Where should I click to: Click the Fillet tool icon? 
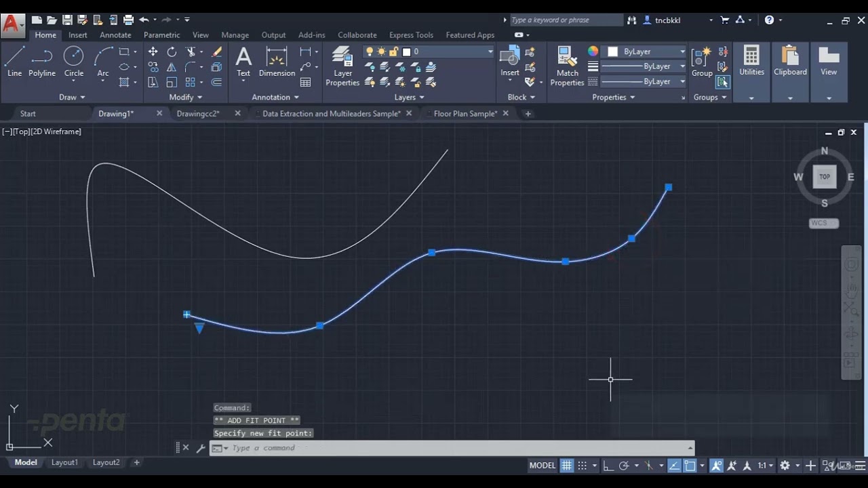(x=191, y=66)
